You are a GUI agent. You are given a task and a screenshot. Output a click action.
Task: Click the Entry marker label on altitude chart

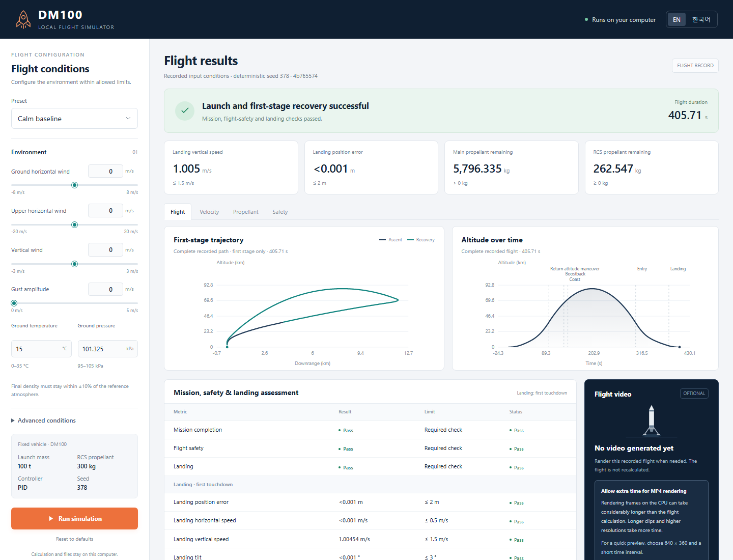pyautogui.click(x=642, y=269)
